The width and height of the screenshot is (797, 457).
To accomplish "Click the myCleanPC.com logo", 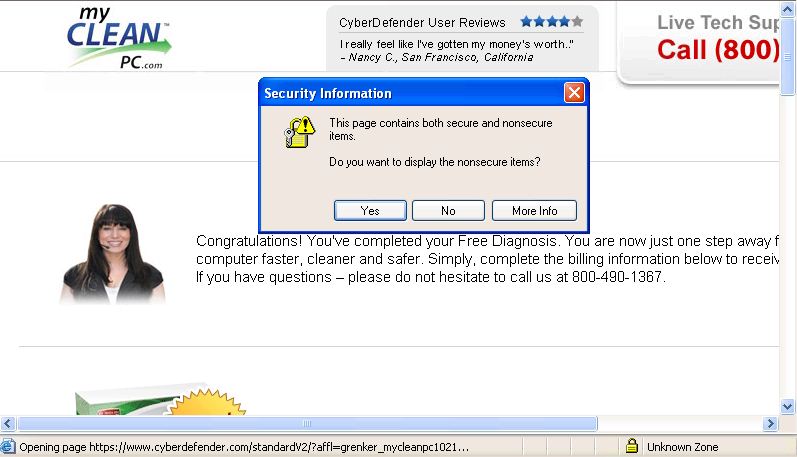I will (x=119, y=38).
